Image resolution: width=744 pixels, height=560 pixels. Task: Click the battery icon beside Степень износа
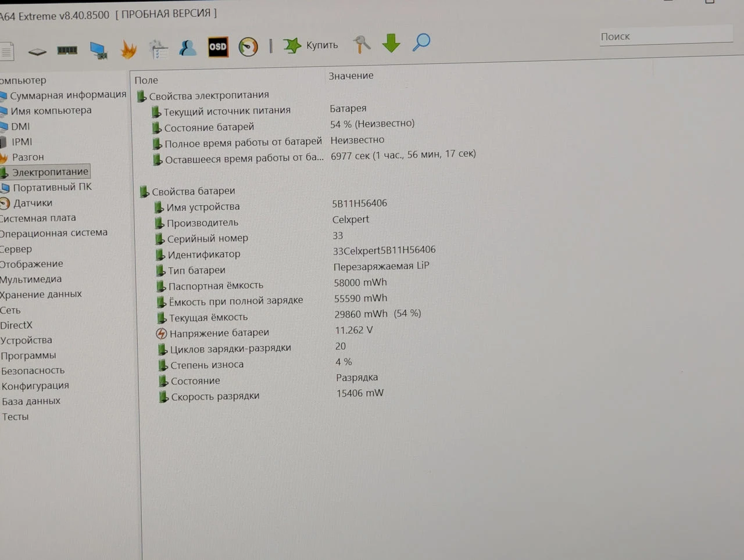[163, 365]
